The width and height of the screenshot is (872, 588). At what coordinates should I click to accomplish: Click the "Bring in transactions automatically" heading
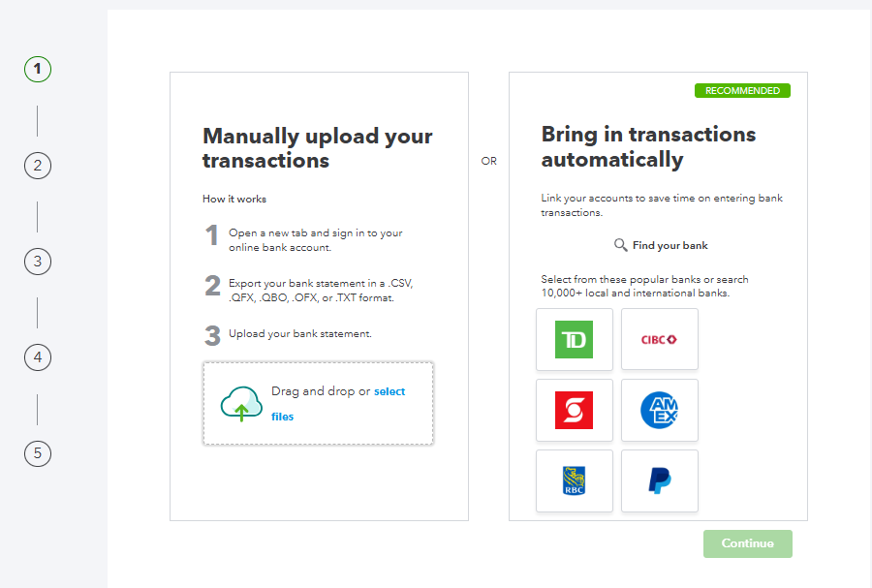[648, 146]
